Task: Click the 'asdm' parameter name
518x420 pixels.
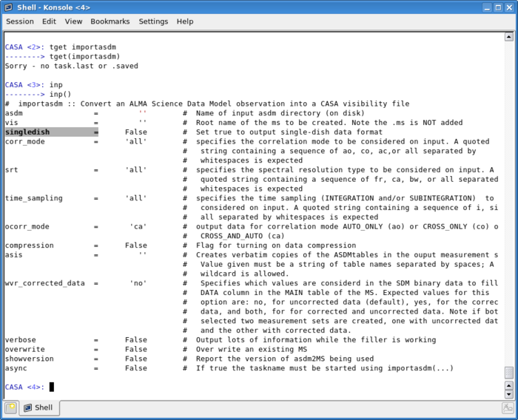Action: 14,113
